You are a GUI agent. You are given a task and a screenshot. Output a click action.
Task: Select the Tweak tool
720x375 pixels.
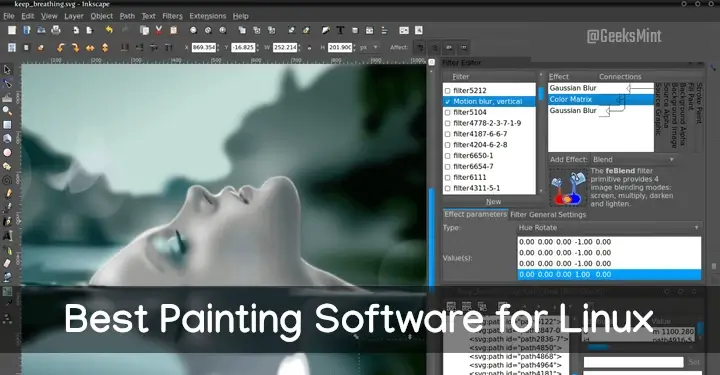[x=7, y=97]
